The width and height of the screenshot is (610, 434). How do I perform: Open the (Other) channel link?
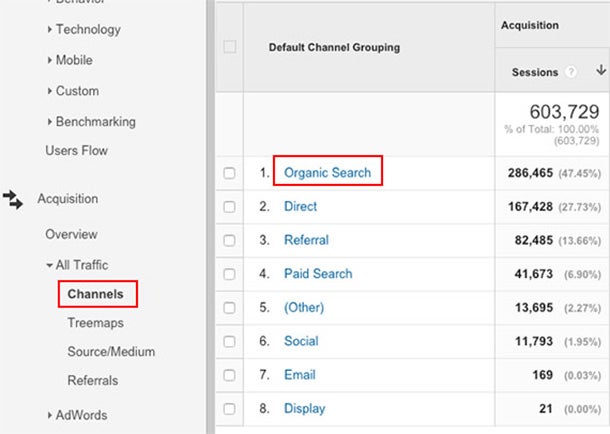[304, 308]
